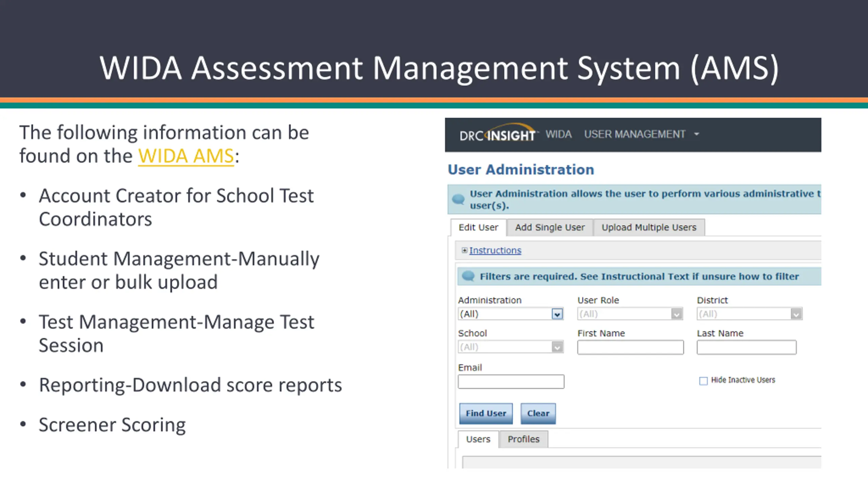Viewport: 868px width, 488px height.
Task: Click the User Administration info bubble icon
Action: point(458,199)
